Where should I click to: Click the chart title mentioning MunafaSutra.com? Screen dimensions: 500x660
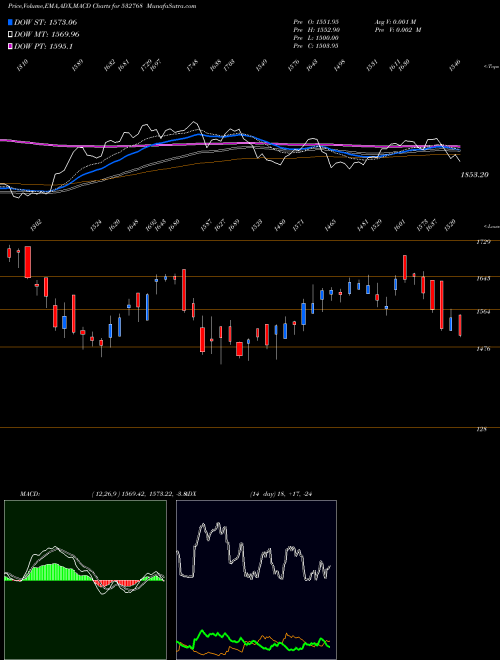click(x=102, y=6)
